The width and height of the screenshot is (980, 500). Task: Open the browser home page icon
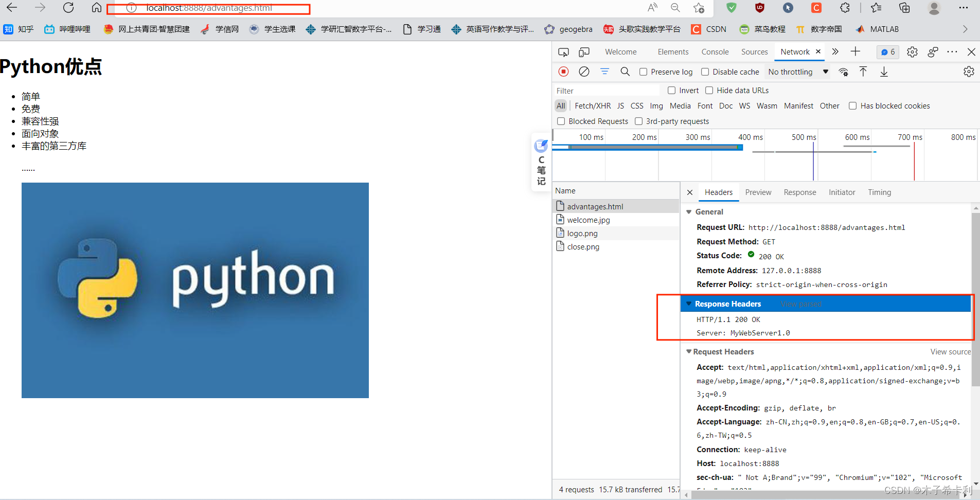[96, 8]
